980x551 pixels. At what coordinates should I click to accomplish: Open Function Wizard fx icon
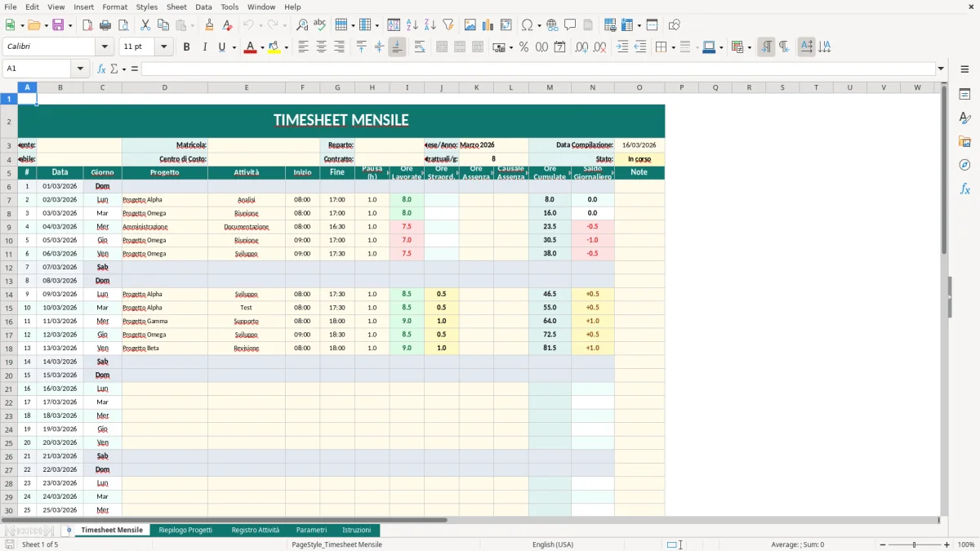pos(102,69)
